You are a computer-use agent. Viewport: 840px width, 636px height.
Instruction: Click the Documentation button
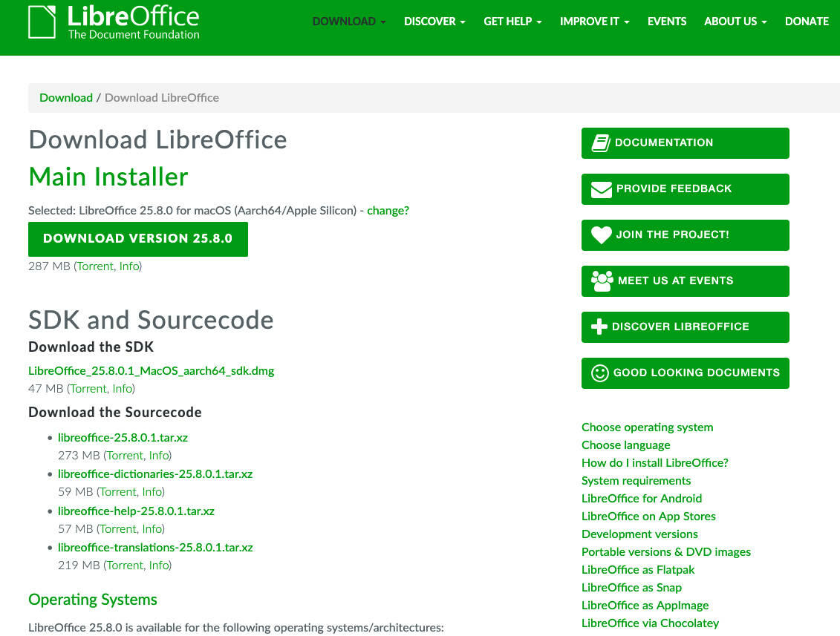point(686,143)
